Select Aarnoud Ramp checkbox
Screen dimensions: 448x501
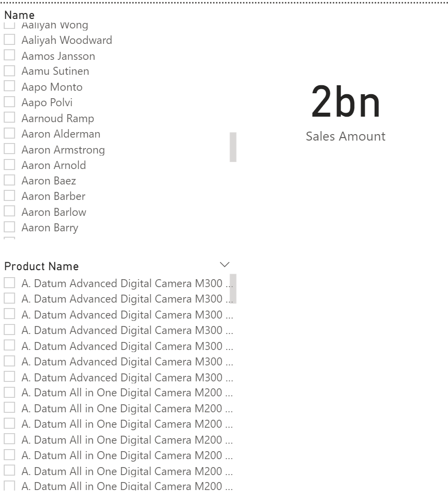point(9,118)
